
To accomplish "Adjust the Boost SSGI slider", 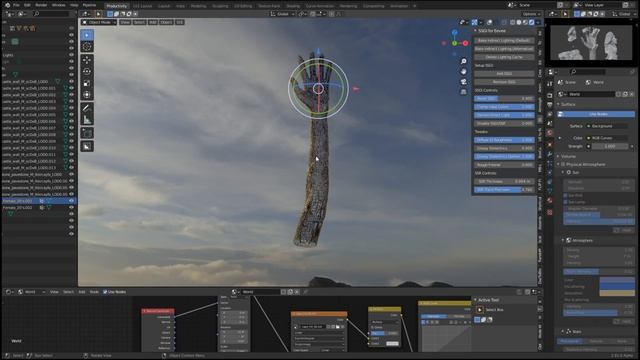I will coord(504,98).
